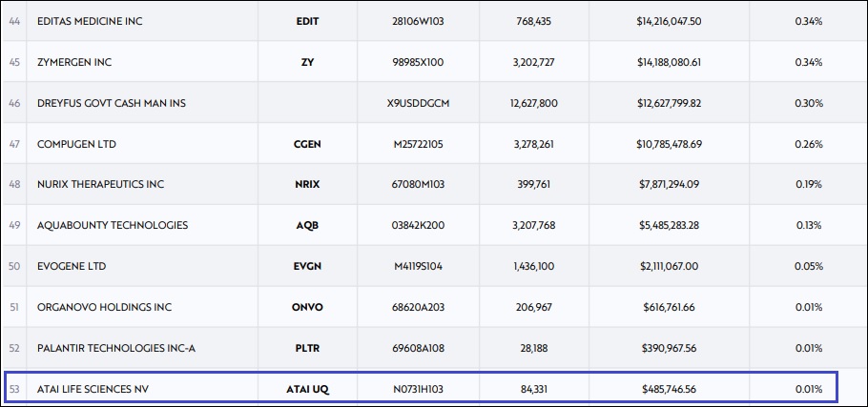
Task: Select ORGANOVO HOLDINGS INC
Action: pyautogui.click(x=105, y=307)
